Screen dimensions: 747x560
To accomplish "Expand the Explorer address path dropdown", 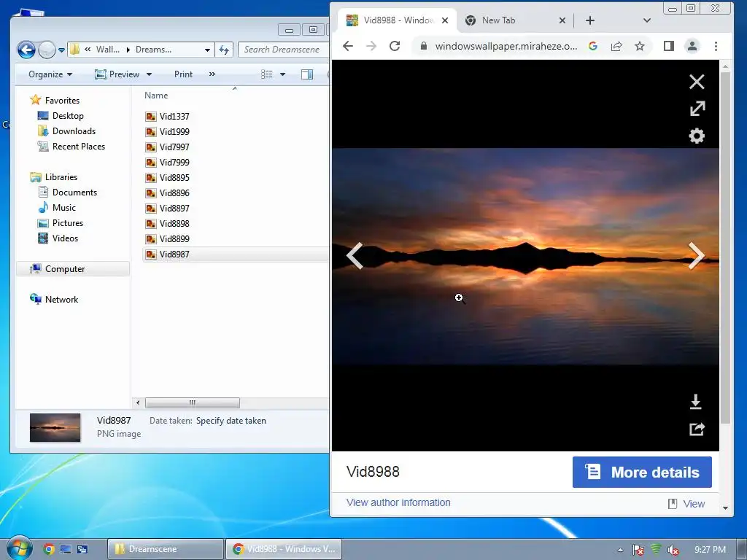I will pyautogui.click(x=207, y=50).
